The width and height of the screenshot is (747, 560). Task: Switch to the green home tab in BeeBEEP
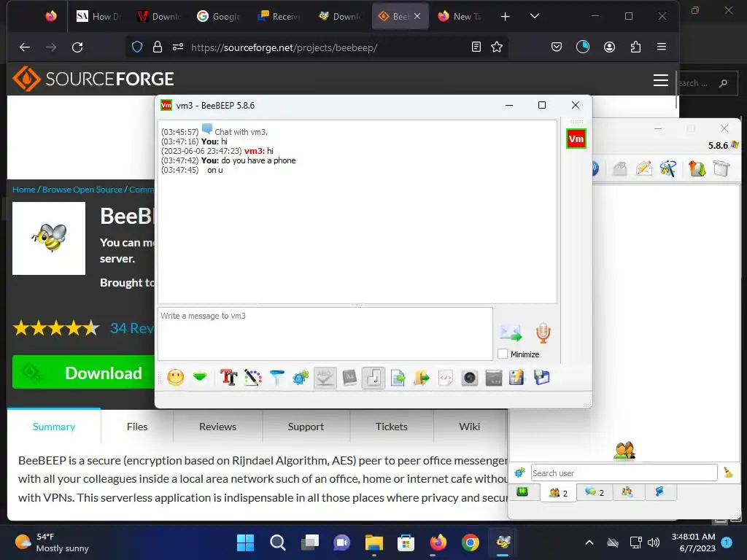click(x=522, y=492)
